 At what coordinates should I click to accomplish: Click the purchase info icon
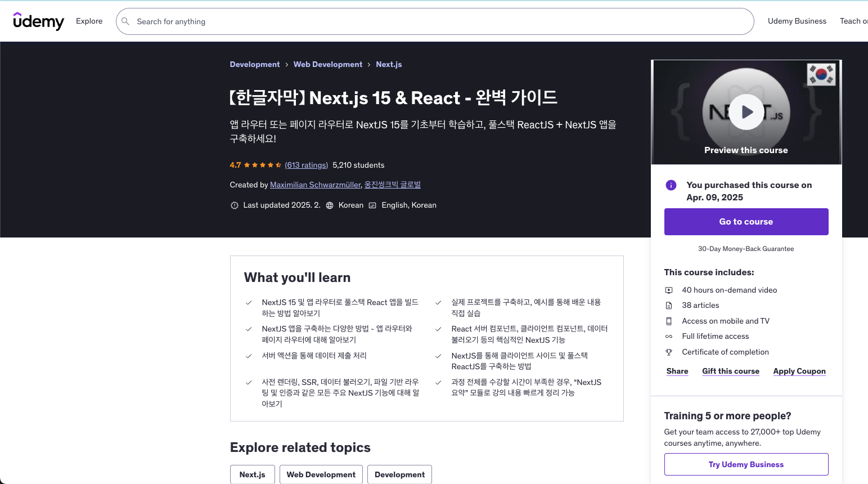coord(671,185)
